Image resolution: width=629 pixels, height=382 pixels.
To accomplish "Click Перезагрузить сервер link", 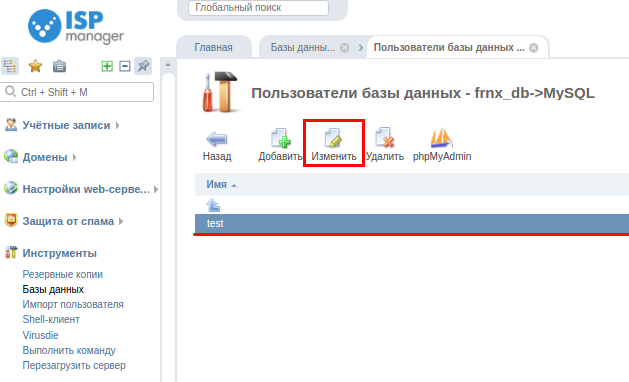I will pyautogui.click(x=74, y=366).
